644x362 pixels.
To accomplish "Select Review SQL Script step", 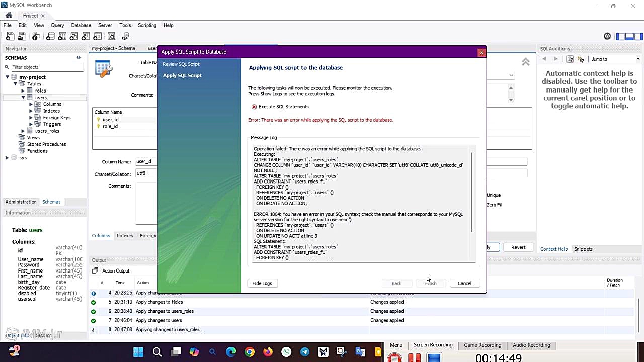I will [181, 64].
